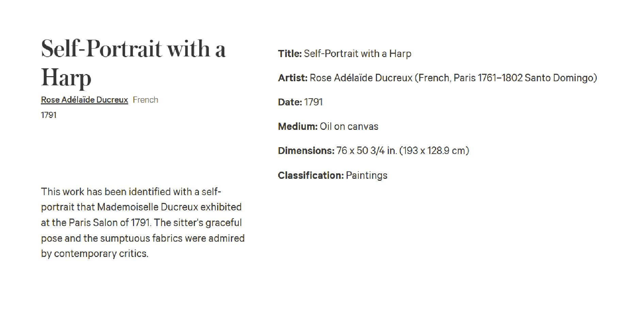Select the Paintings classification value
The image size is (644, 310).
coord(367,175)
